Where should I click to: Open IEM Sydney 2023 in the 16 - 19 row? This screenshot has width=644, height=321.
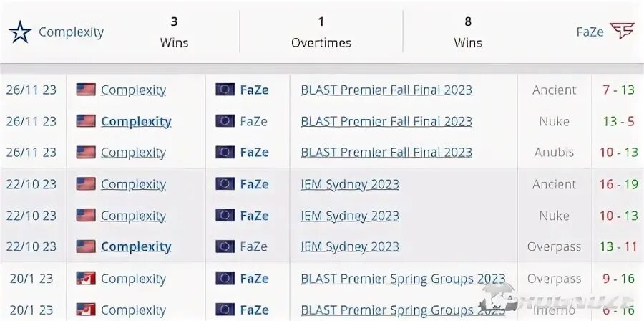350,184
